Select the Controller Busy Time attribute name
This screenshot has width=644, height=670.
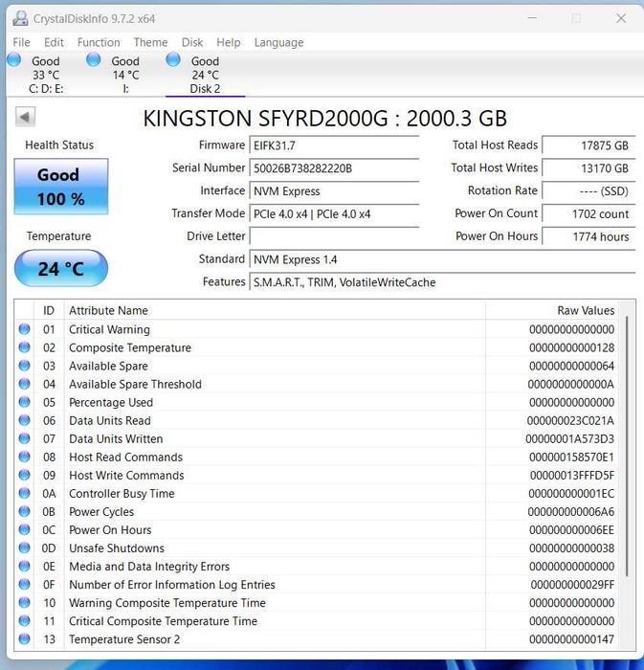click(x=122, y=494)
